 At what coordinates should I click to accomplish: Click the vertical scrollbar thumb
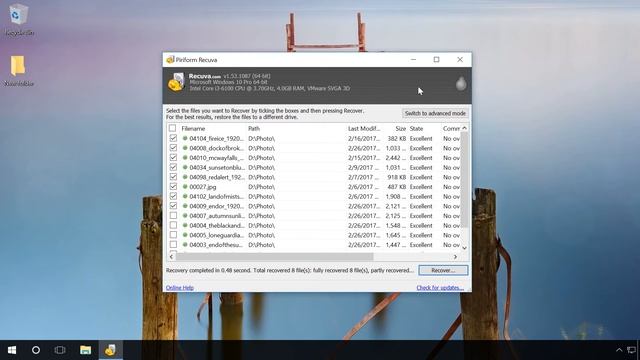point(464,179)
